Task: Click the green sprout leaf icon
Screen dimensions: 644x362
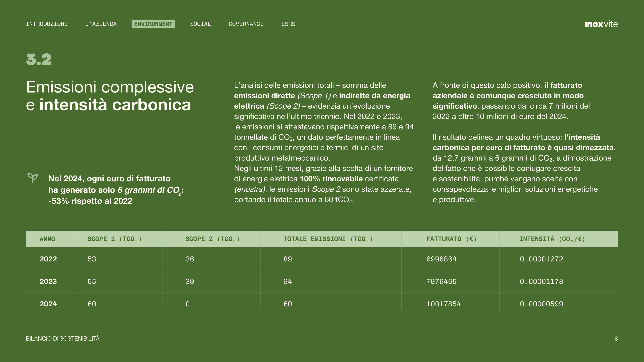Action: 33,177
